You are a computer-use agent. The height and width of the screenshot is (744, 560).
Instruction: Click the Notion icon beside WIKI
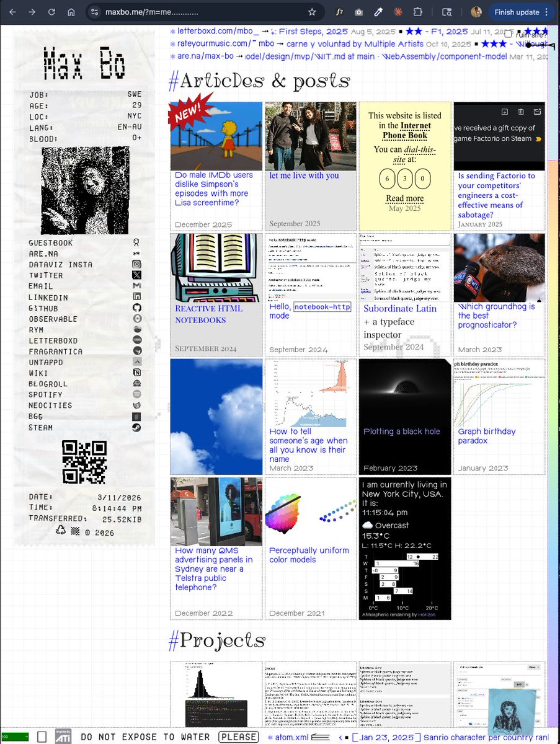pos(136,373)
